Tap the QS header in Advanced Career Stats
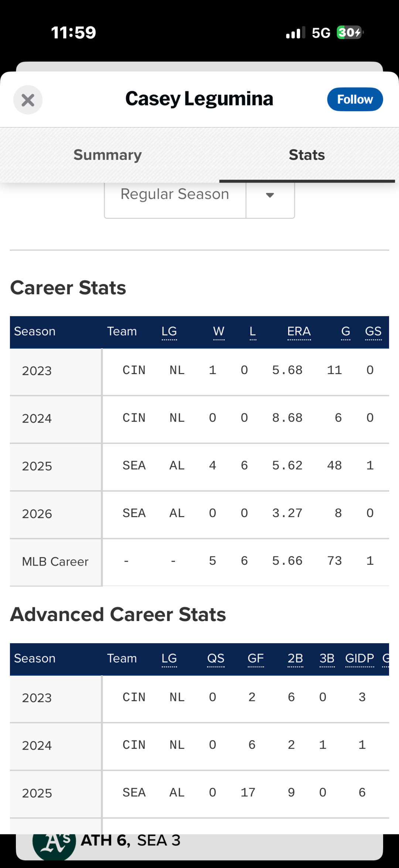 click(216, 658)
